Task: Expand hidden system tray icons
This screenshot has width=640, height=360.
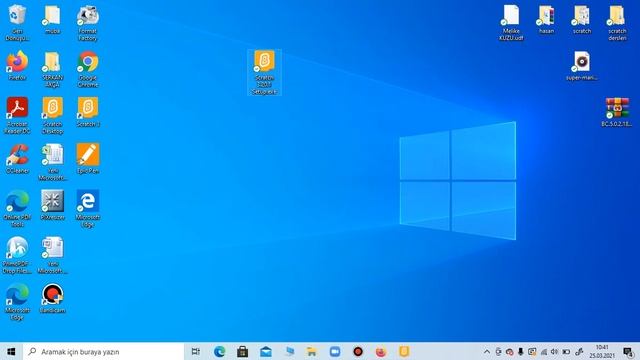Action: pyautogui.click(x=487, y=351)
